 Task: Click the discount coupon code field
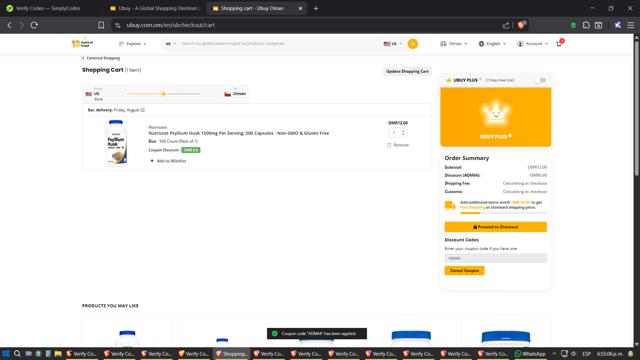point(496,258)
